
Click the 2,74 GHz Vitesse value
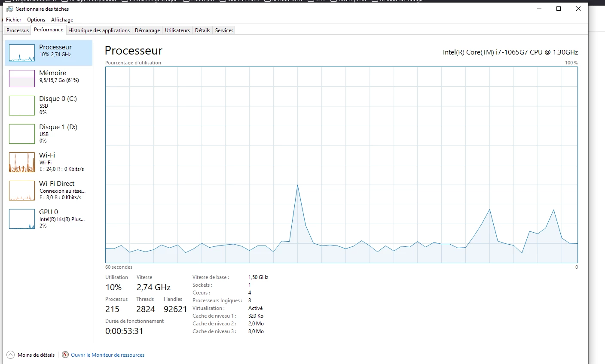coord(154,288)
